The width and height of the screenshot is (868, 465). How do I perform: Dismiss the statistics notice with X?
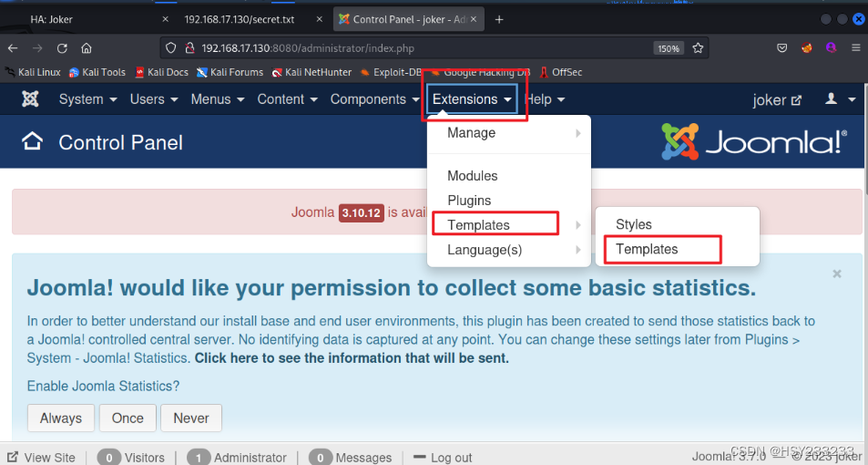[x=837, y=274]
